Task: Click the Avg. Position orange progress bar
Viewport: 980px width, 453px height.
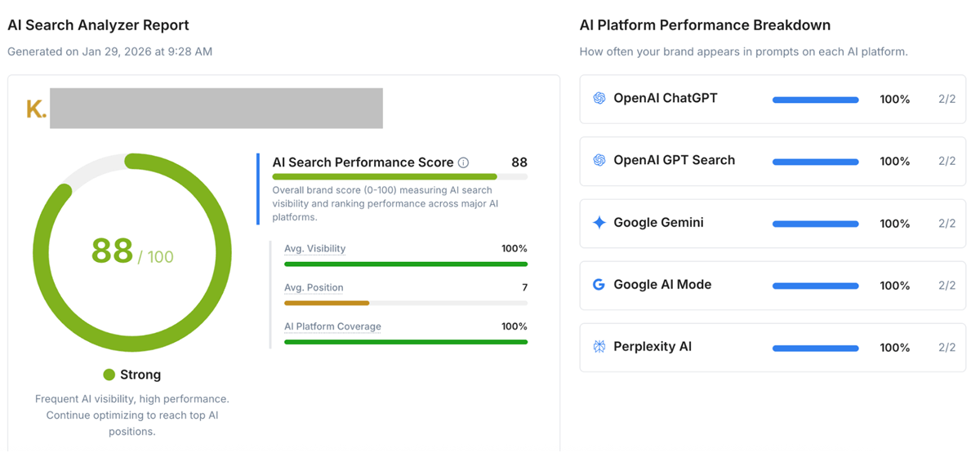Action: point(327,303)
